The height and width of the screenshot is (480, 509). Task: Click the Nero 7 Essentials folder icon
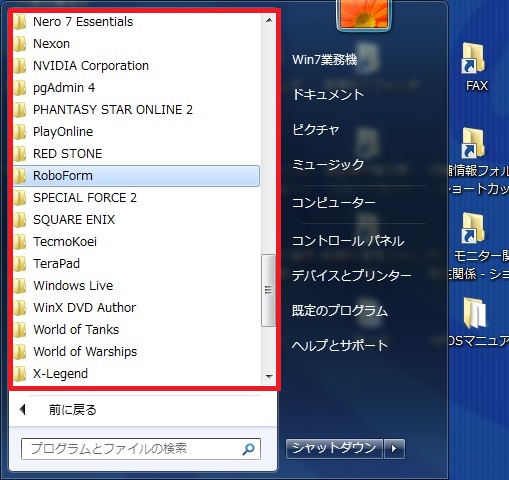(x=20, y=22)
